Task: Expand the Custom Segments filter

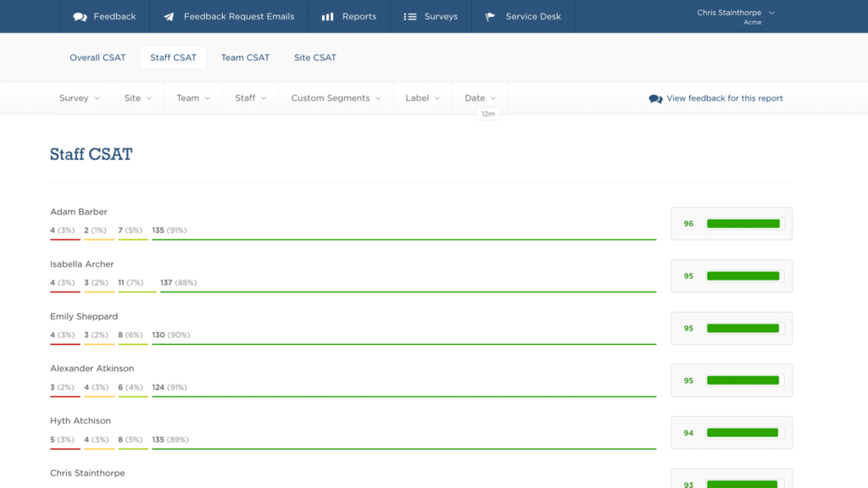Action: [336, 97]
